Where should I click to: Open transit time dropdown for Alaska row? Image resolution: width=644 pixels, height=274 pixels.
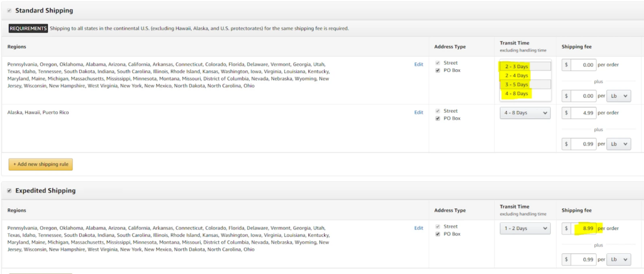(525, 113)
